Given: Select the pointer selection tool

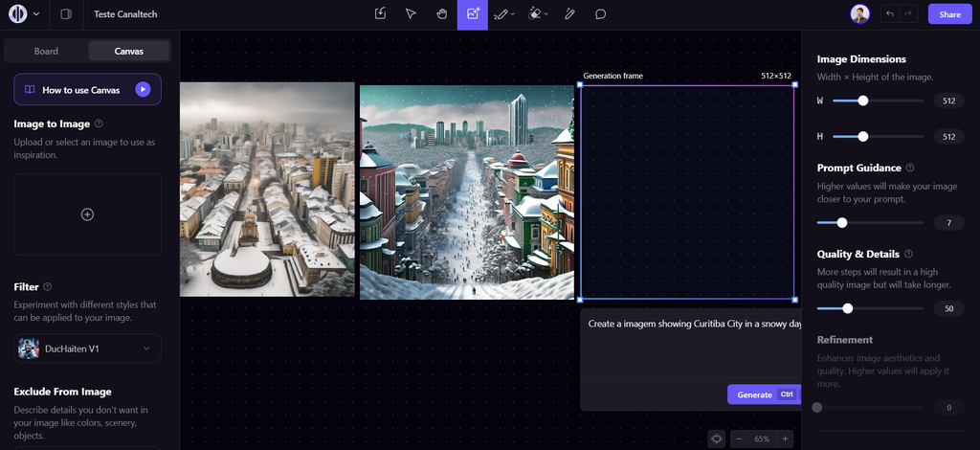Looking at the screenshot, I should pos(411,14).
